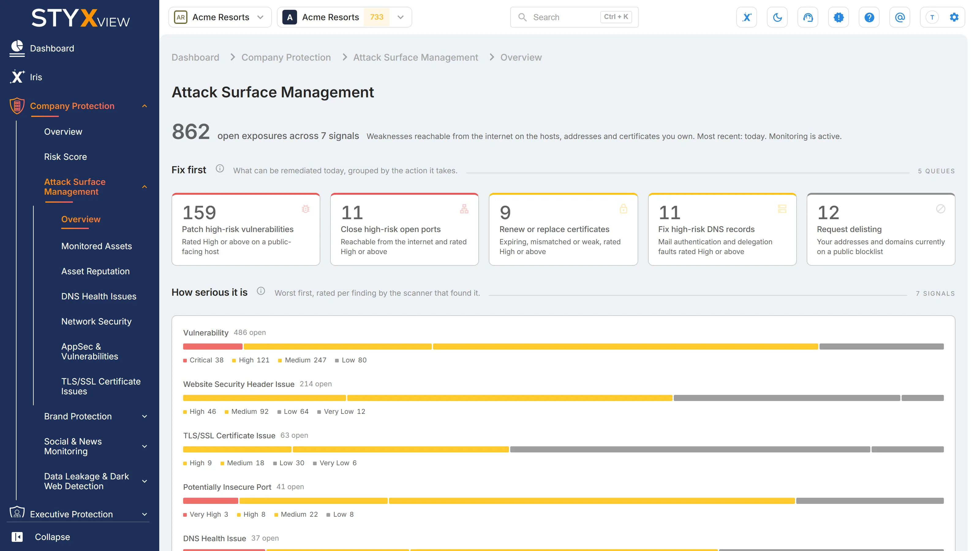Open the Acme Resorts organization dropdown
Viewport: 980px width, 551px height.
click(x=220, y=17)
